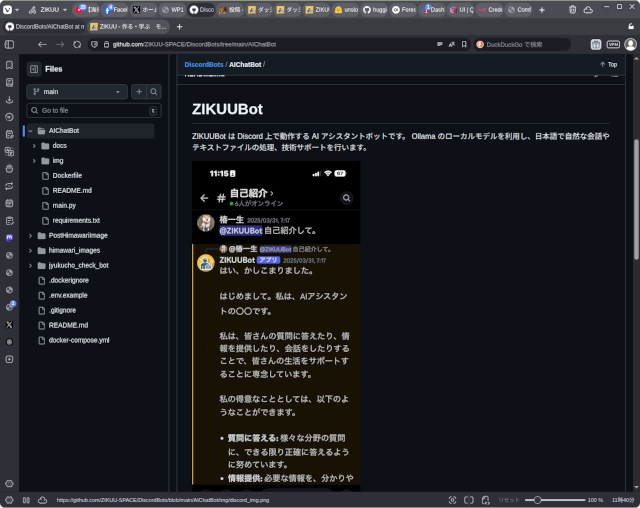
Task: Open the closed tabs trash
Action: tap(573, 9)
